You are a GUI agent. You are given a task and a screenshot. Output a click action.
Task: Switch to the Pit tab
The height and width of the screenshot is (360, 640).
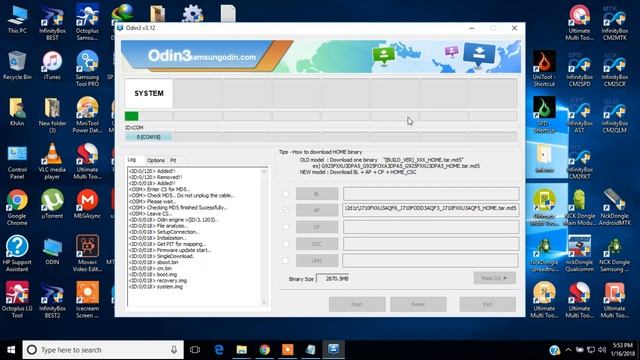[x=173, y=160]
